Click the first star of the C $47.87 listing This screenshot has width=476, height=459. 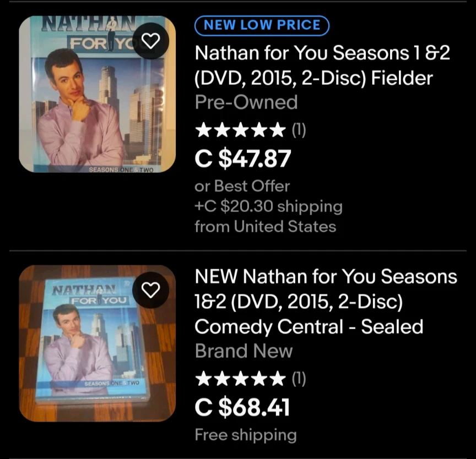203,130
